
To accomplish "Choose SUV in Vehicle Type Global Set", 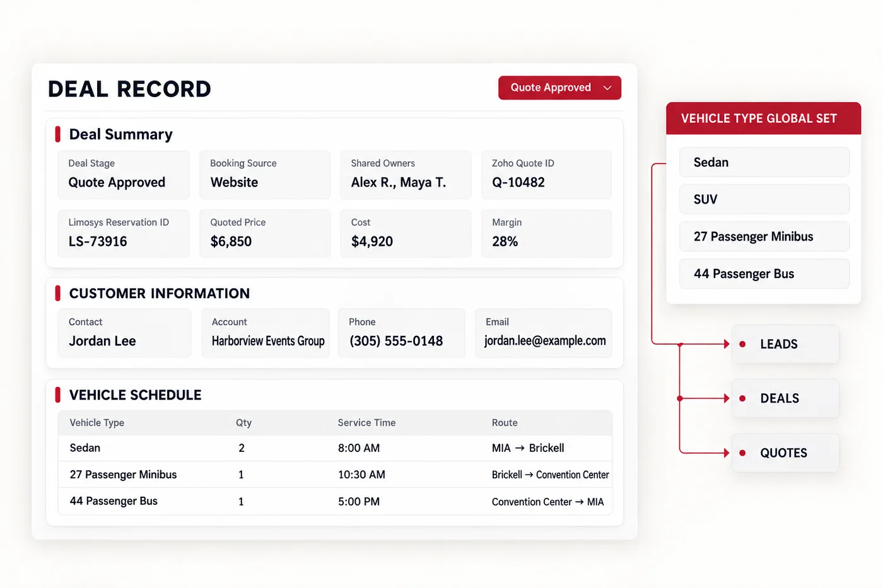I will [x=764, y=199].
